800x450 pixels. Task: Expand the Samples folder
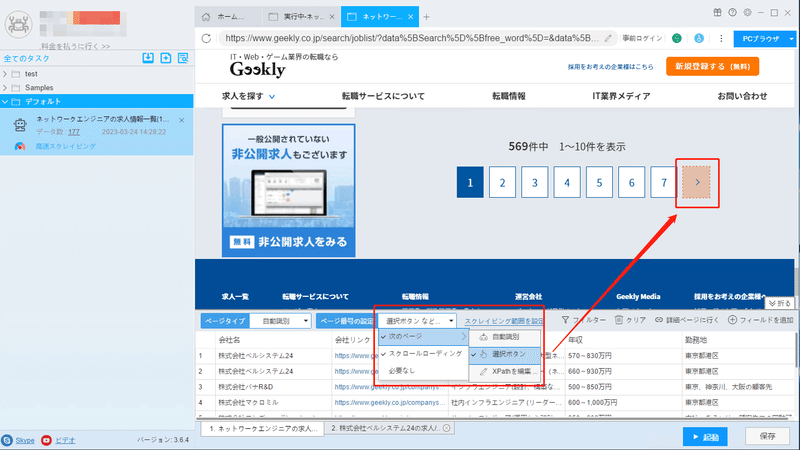point(5,88)
